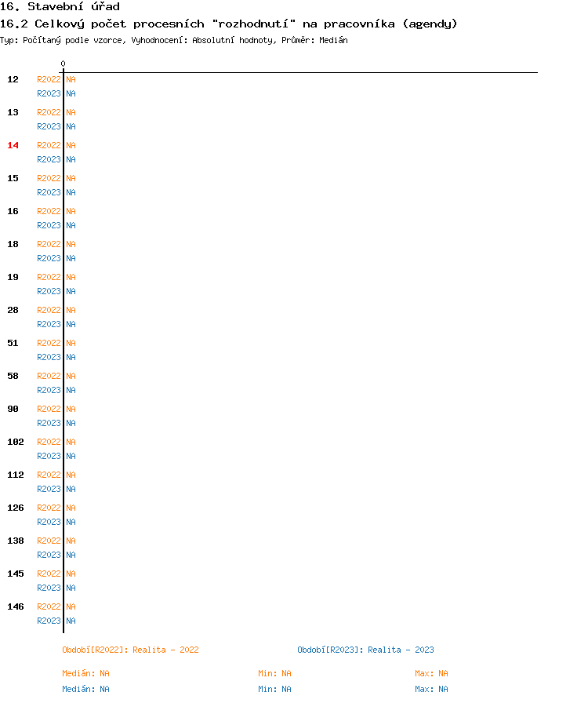Click the orange Min: NA value

click(x=274, y=673)
